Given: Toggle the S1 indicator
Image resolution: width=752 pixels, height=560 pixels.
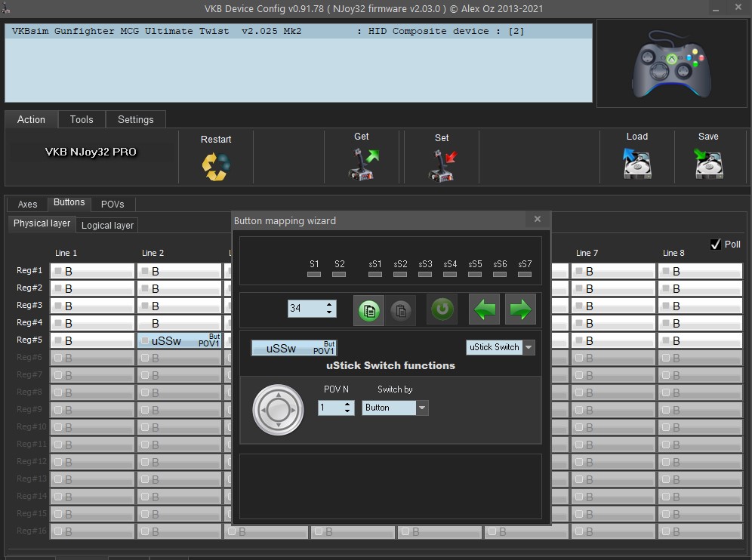Looking at the screenshot, I should (x=314, y=274).
